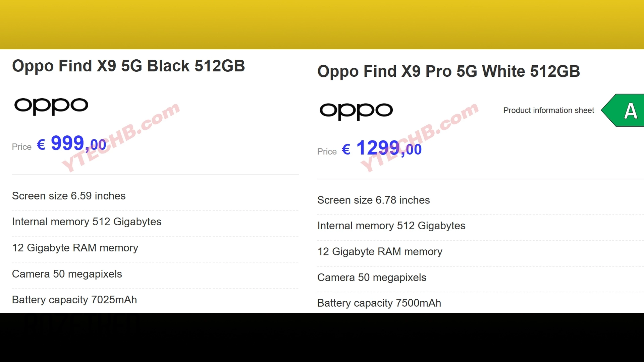Select the Screen size 6.78 inches row
644x362 pixels.
click(373, 200)
